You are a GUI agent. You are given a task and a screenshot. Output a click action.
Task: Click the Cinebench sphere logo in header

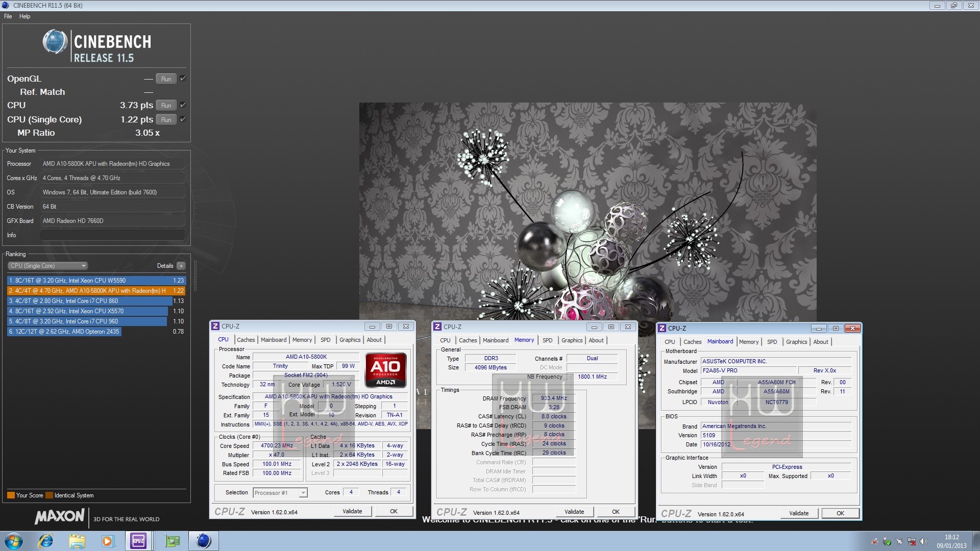55,41
